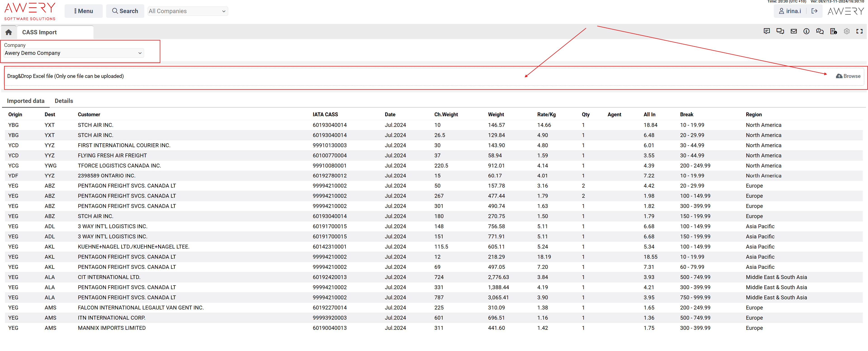
Task: Switch to the Imported data tab
Action: click(26, 101)
